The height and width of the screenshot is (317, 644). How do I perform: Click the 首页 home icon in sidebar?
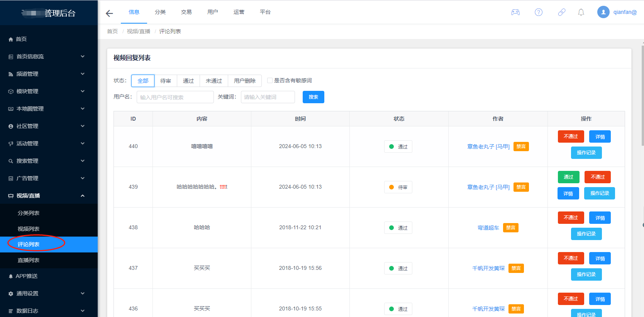(x=11, y=39)
